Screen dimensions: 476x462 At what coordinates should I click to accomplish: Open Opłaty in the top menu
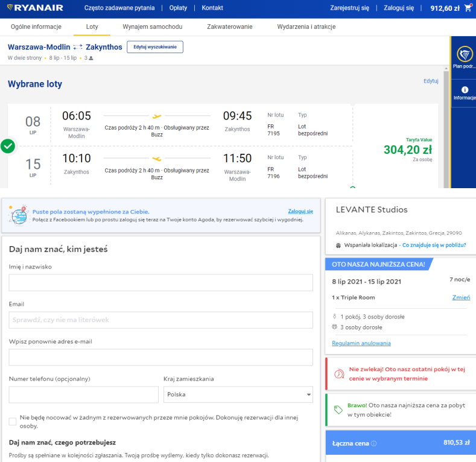(x=178, y=8)
